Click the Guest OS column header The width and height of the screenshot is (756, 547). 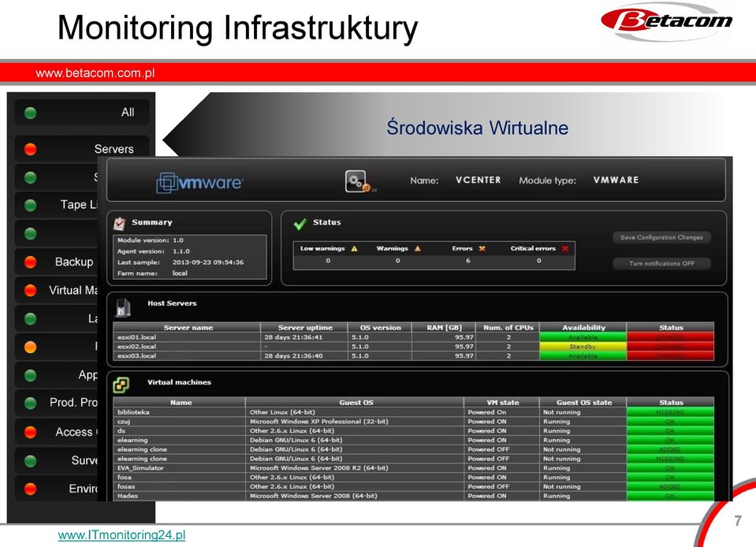(x=356, y=403)
